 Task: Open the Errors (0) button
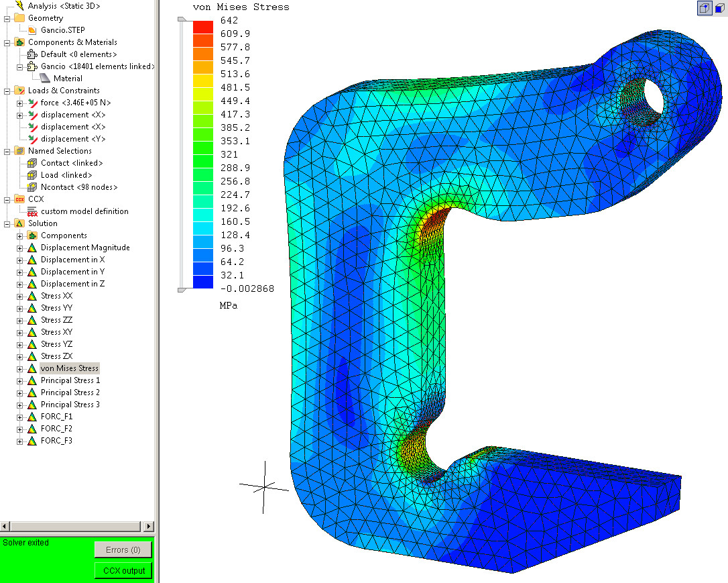point(123,550)
